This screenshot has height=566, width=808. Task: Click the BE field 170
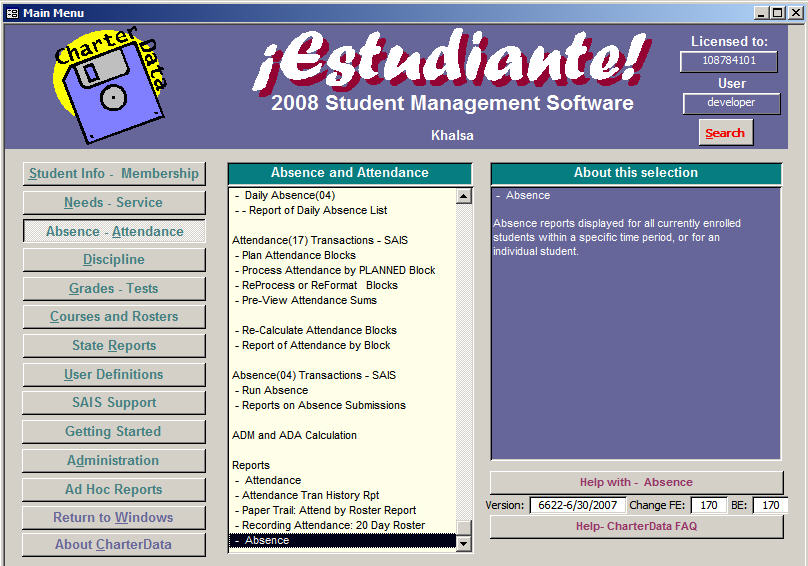pos(770,505)
